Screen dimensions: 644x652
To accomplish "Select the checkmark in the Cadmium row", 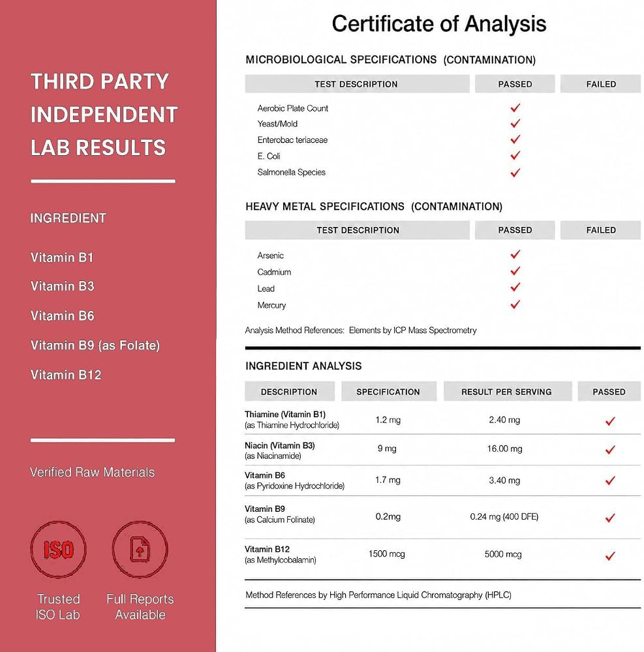I will coord(515,271).
